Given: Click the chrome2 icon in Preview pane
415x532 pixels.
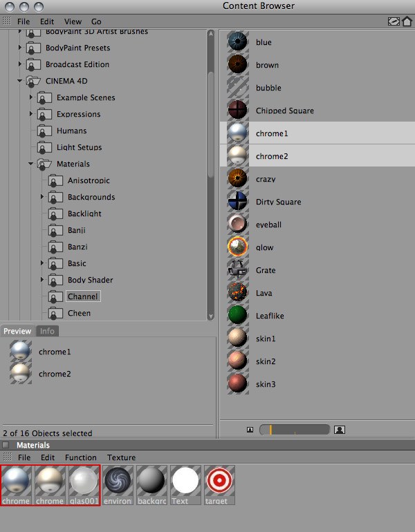Looking at the screenshot, I should click(21, 373).
